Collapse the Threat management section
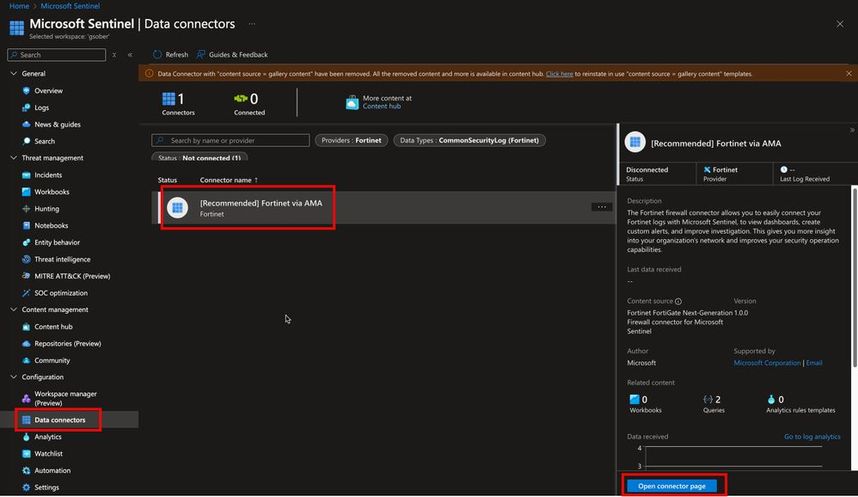 click(x=14, y=158)
